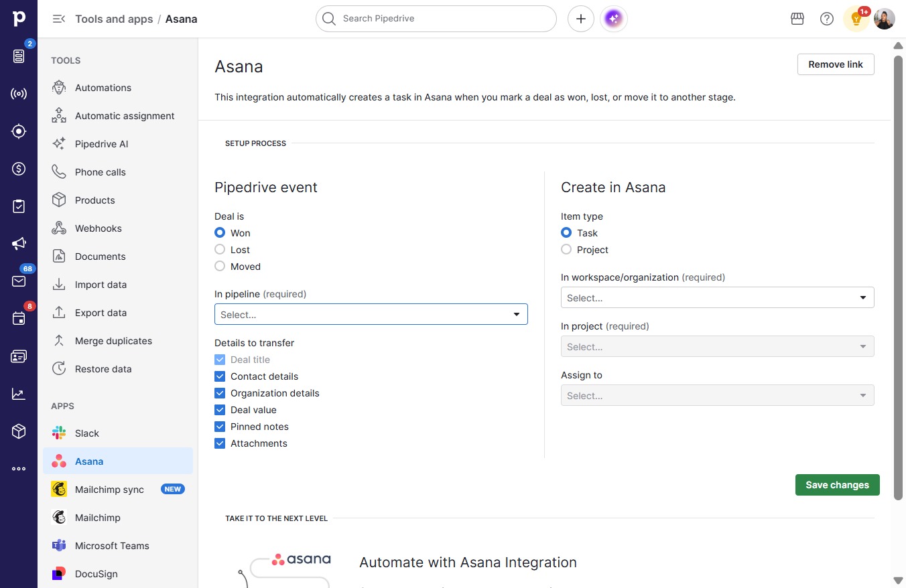This screenshot has height=588, width=906.
Task: Open the More ellipsis icon in left rail
Action: pos(19,469)
